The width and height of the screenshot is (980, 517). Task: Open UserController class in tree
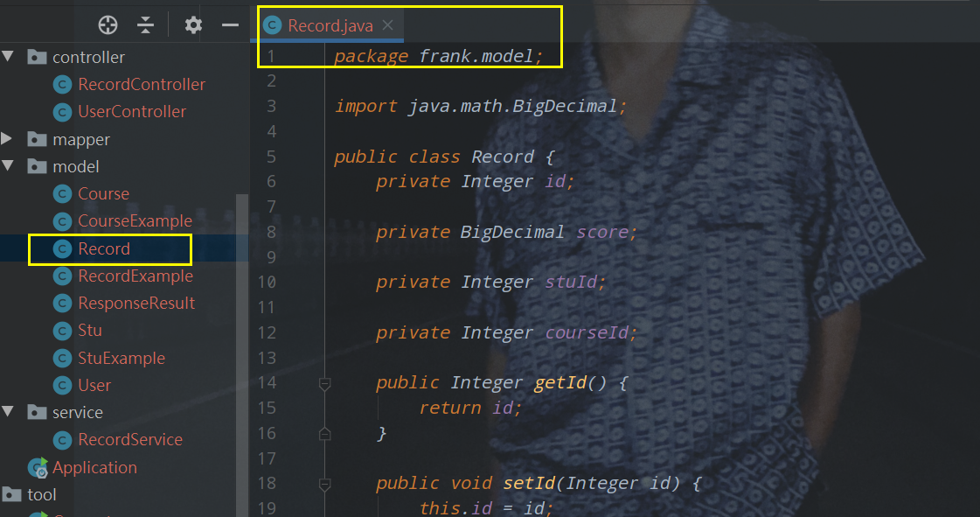[132, 111]
